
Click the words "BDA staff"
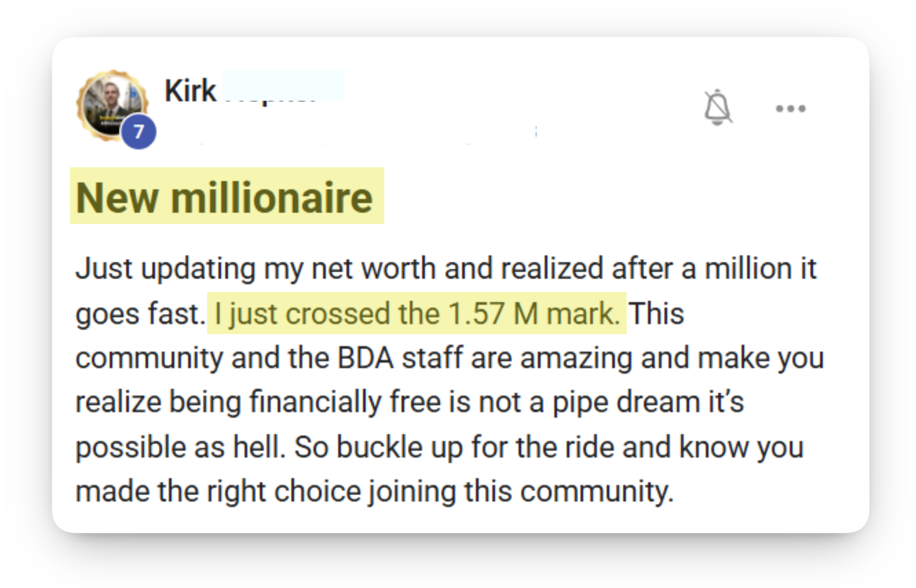click(x=399, y=358)
